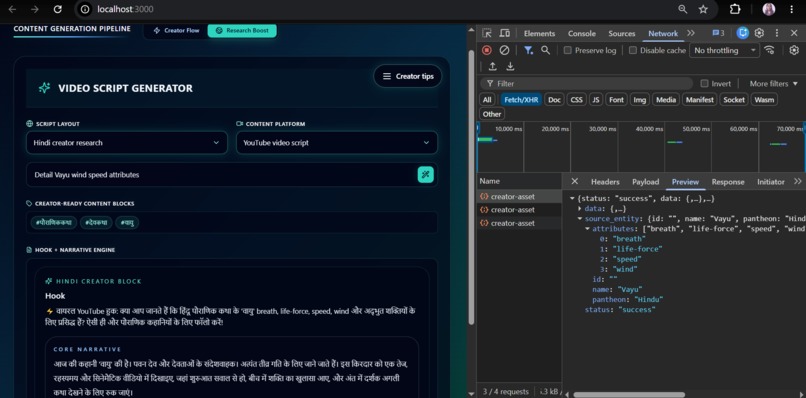Stop recording network log
Screen dimensions: 806x398
(x=486, y=50)
